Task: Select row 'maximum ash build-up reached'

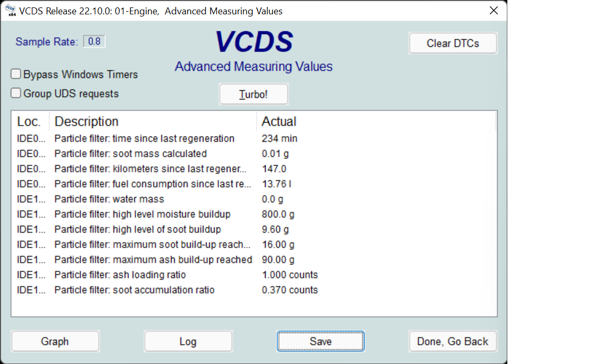Action: 254,260
